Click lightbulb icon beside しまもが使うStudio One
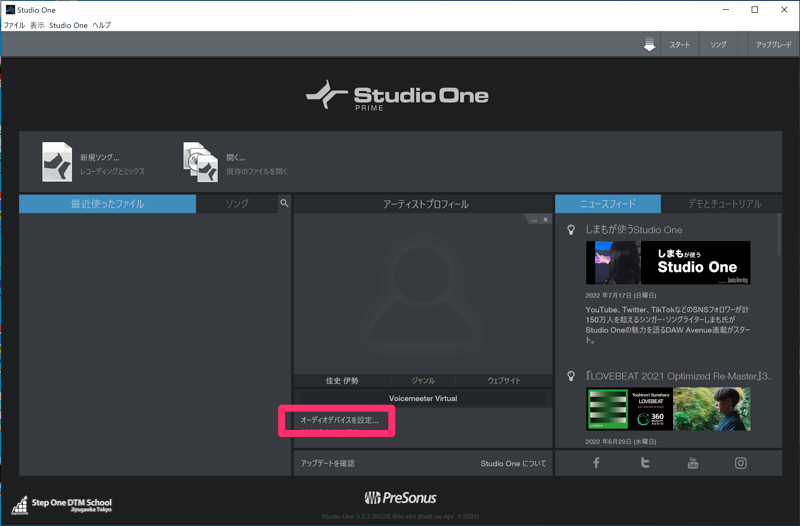Image resolution: width=800 pixels, height=526 pixels. pos(571,230)
